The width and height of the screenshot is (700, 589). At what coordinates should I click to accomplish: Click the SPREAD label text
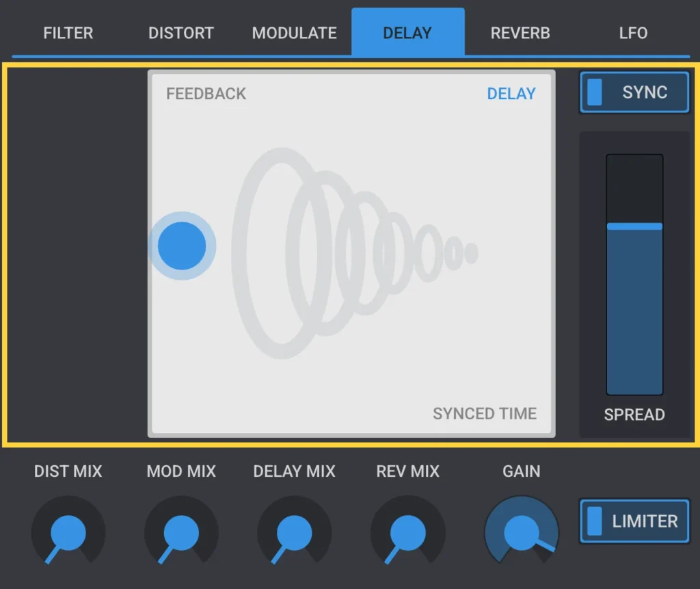pyautogui.click(x=634, y=415)
